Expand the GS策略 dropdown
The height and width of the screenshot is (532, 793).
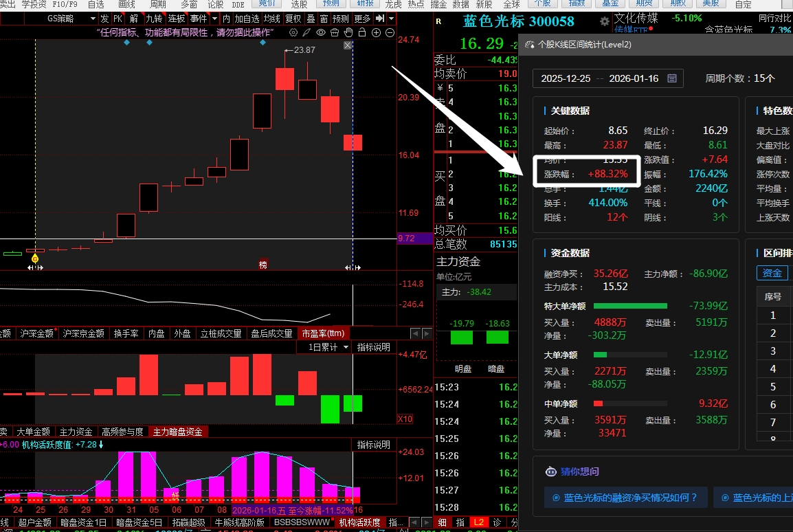[x=93, y=19]
